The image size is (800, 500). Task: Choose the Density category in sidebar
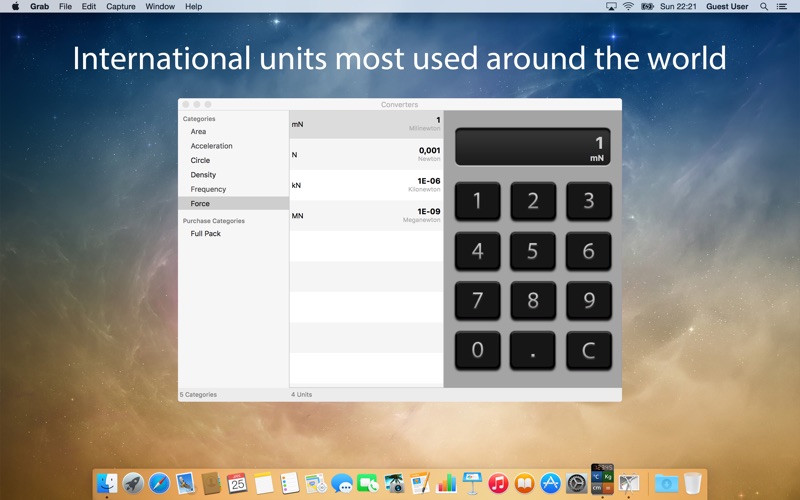point(203,175)
